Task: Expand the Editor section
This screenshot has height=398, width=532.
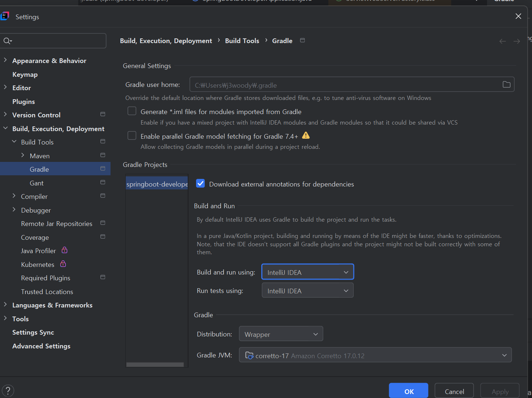Action: 5,87
